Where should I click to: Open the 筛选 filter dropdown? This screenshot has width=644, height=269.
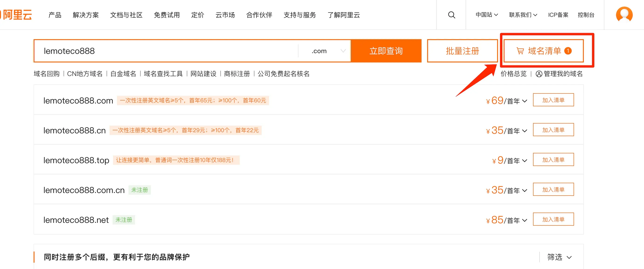(559, 257)
